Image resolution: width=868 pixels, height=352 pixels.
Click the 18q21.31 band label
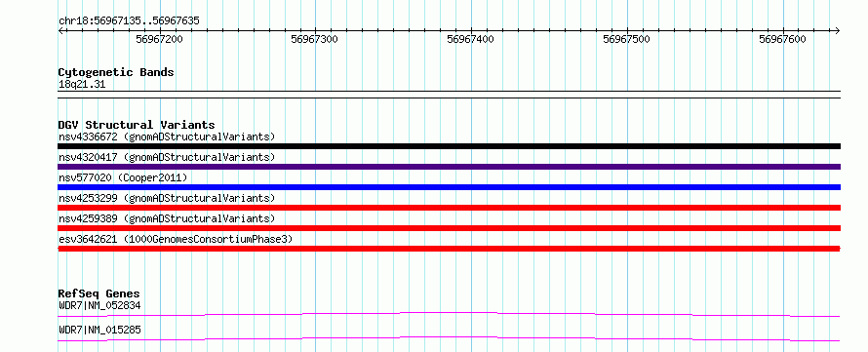[x=82, y=85]
